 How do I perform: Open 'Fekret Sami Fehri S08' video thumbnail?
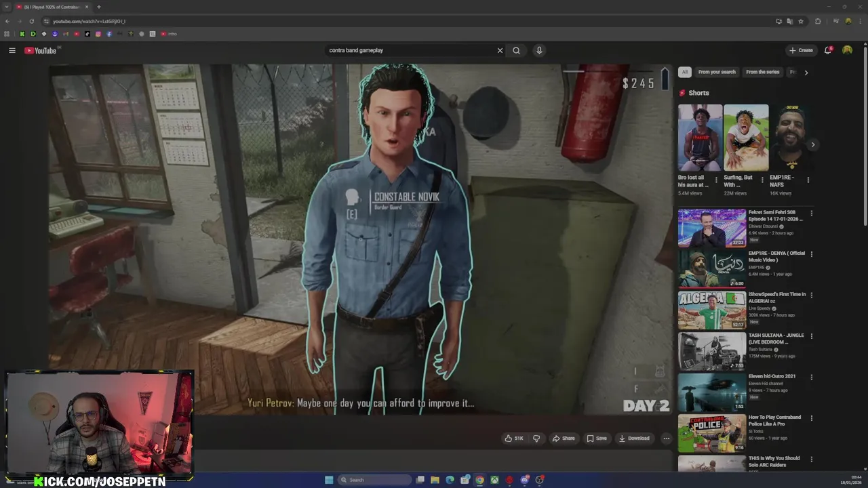(x=711, y=228)
